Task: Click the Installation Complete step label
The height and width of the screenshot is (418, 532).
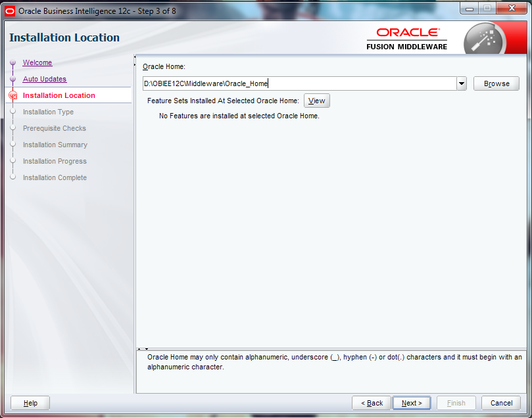Action: click(x=55, y=177)
